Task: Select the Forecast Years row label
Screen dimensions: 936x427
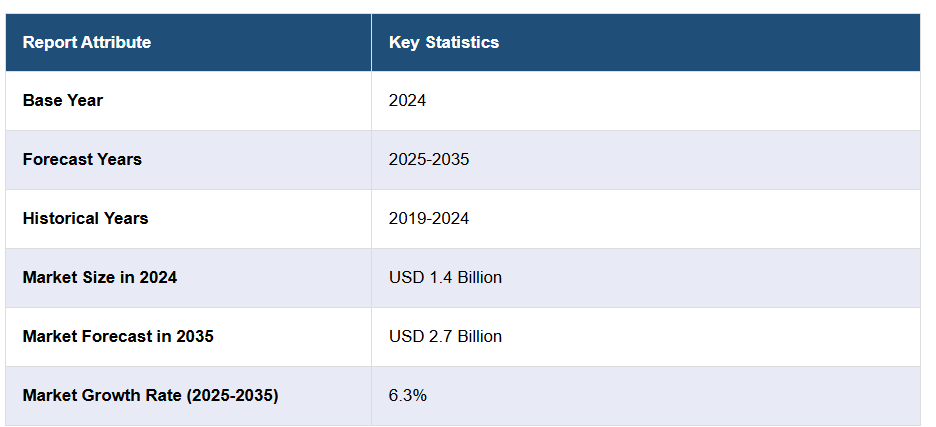Action: pyautogui.click(x=82, y=159)
